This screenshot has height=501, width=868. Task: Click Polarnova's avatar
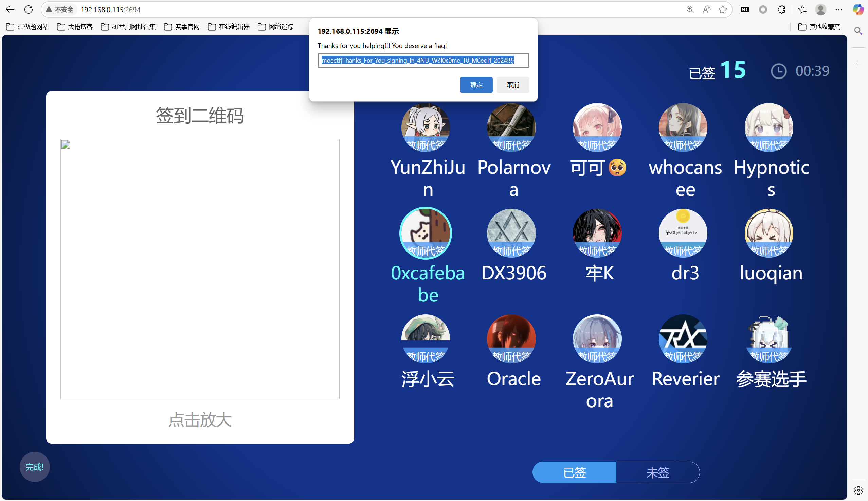[511, 128]
